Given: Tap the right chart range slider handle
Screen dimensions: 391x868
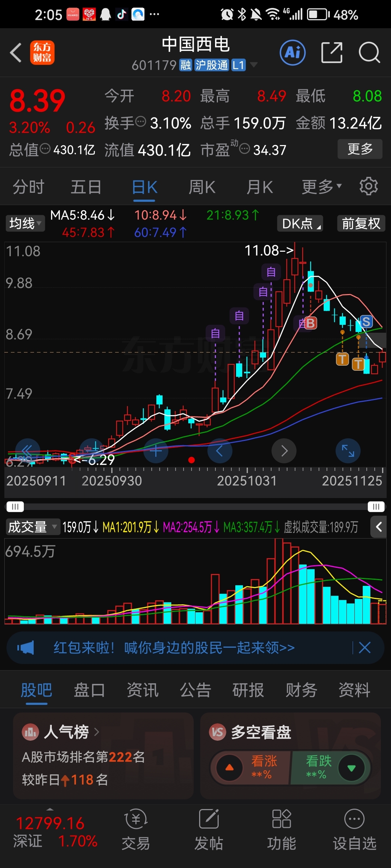Looking at the screenshot, I should (x=376, y=506).
